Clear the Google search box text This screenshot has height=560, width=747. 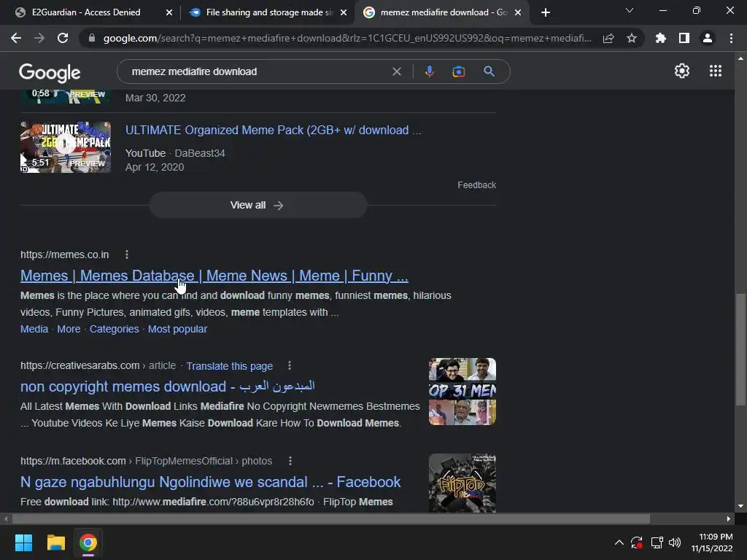[x=396, y=71]
